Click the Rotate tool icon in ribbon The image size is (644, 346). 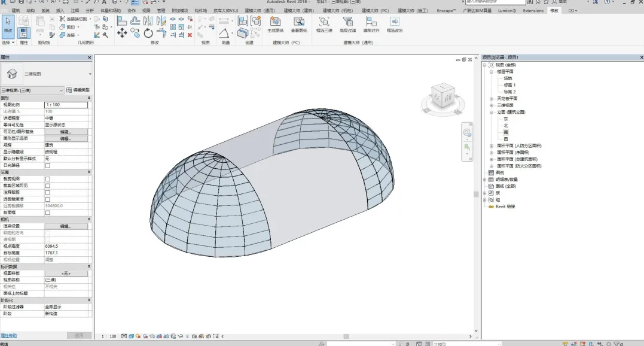click(148, 34)
